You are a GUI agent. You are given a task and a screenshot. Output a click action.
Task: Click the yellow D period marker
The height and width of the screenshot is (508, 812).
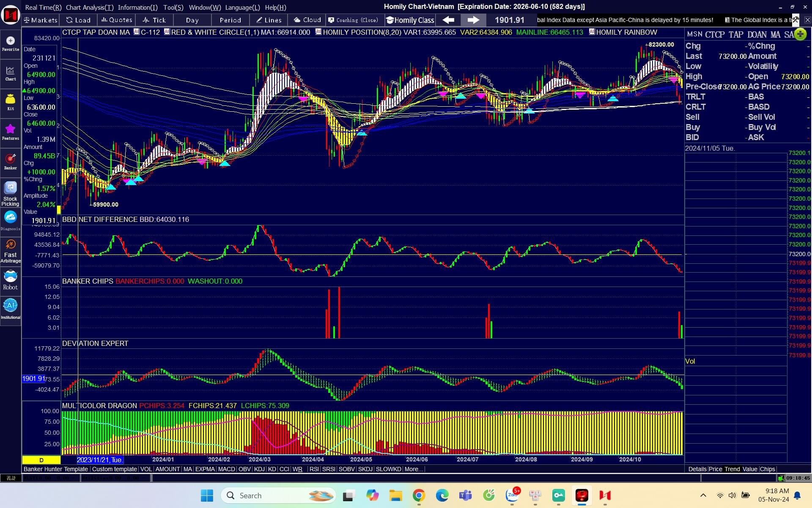point(41,460)
